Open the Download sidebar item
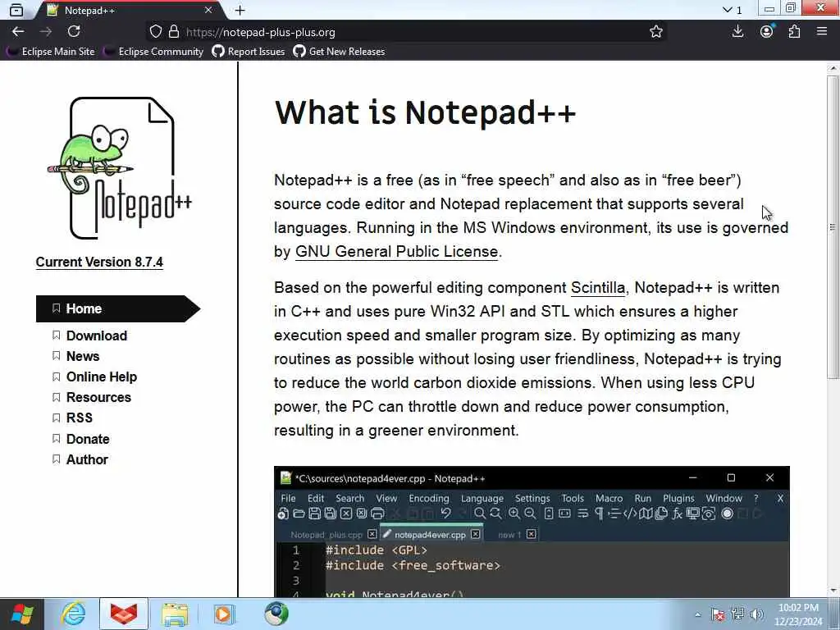The image size is (840, 630). (x=97, y=336)
